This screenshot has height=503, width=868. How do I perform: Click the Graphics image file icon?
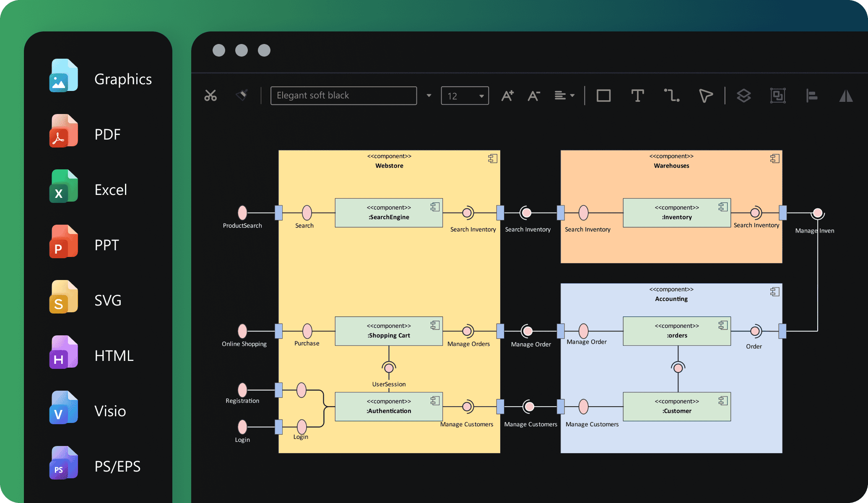[x=64, y=75]
